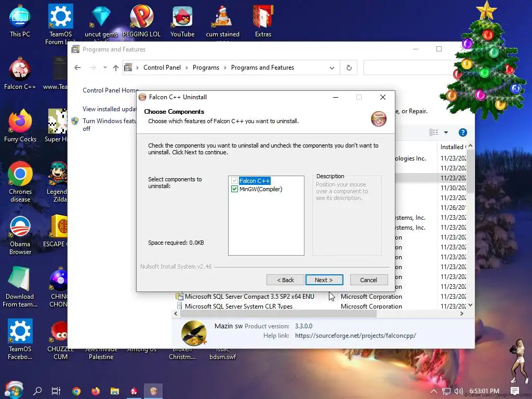Open the TeamOS Forum Link shortcut
The height and width of the screenshot is (399, 532).
tap(60, 24)
